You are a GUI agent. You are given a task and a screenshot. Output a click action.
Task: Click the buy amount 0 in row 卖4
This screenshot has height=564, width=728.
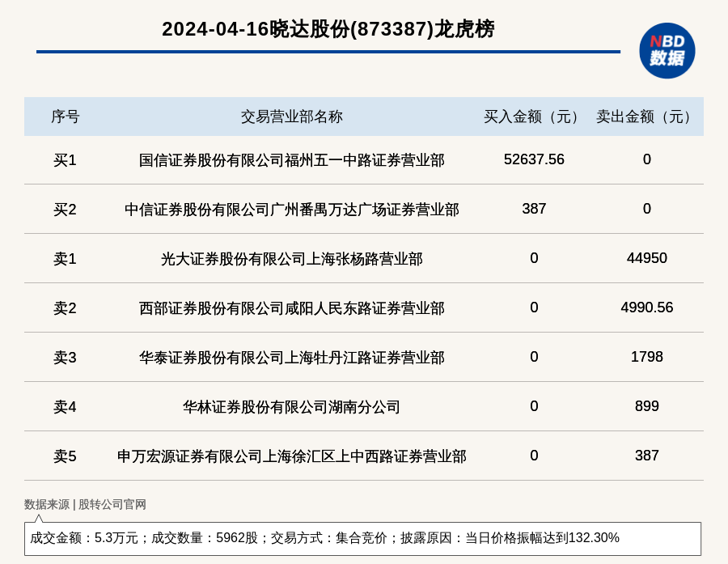pyautogui.click(x=534, y=406)
